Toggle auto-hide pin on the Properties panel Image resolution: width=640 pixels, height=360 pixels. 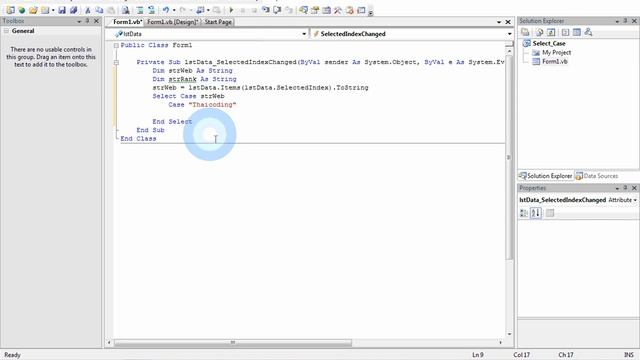coord(625,188)
